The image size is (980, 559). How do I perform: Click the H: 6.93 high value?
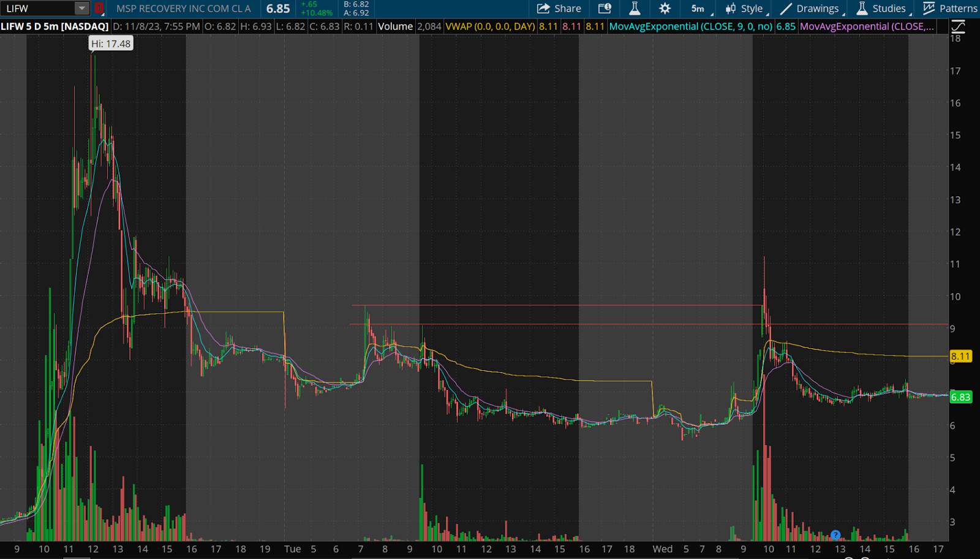point(255,26)
